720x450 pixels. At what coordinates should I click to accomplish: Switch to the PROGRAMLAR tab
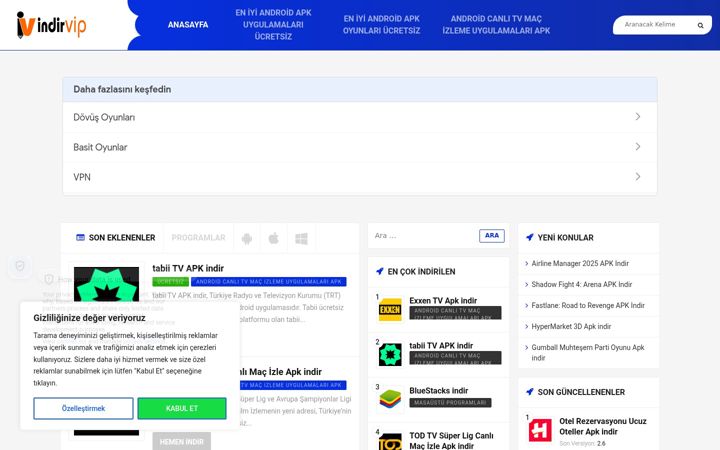198,237
